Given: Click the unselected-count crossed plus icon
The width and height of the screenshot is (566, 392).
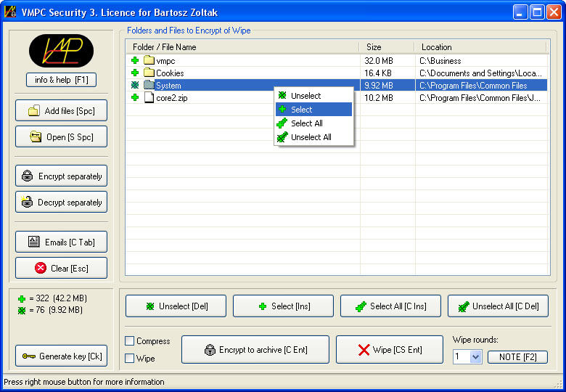Looking at the screenshot, I should pos(22,310).
